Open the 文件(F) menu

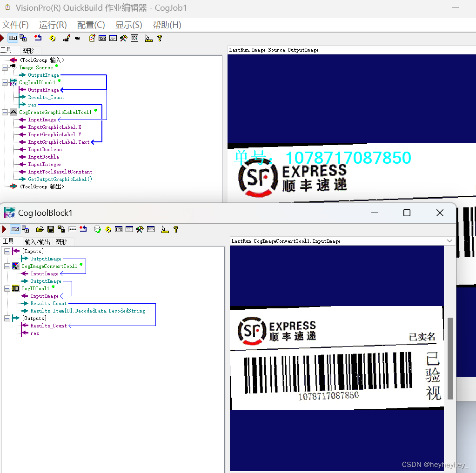tap(15, 25)
